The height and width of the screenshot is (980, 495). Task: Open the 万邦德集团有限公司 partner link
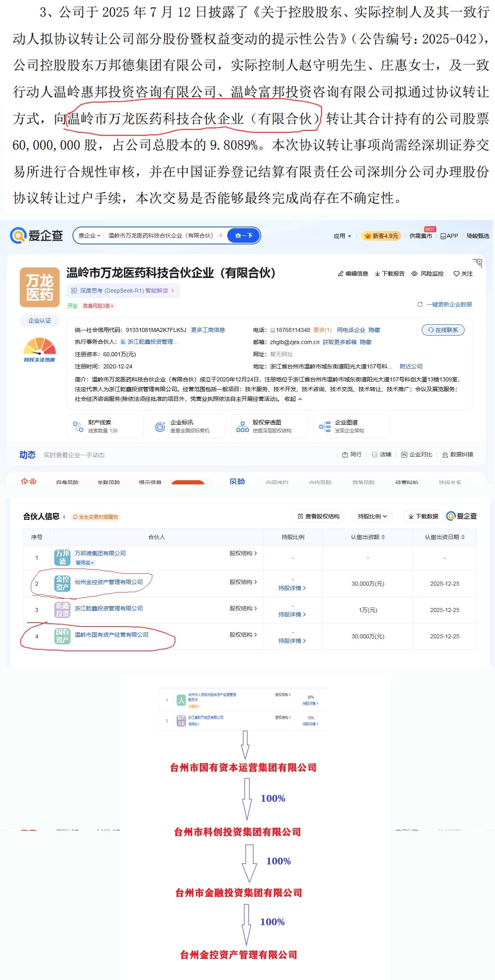click(x=100, y=553)
